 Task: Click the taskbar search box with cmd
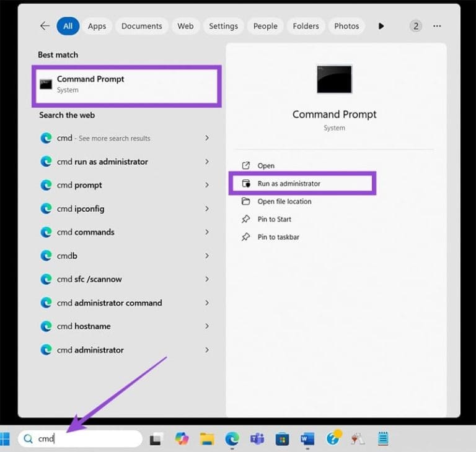pyautogui.click(x=80, y=438)
